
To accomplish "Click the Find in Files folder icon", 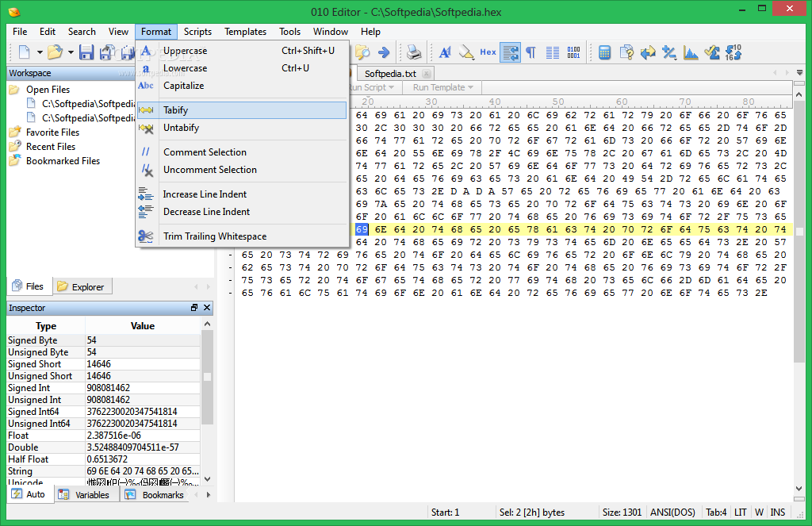I will pos(362,52).
